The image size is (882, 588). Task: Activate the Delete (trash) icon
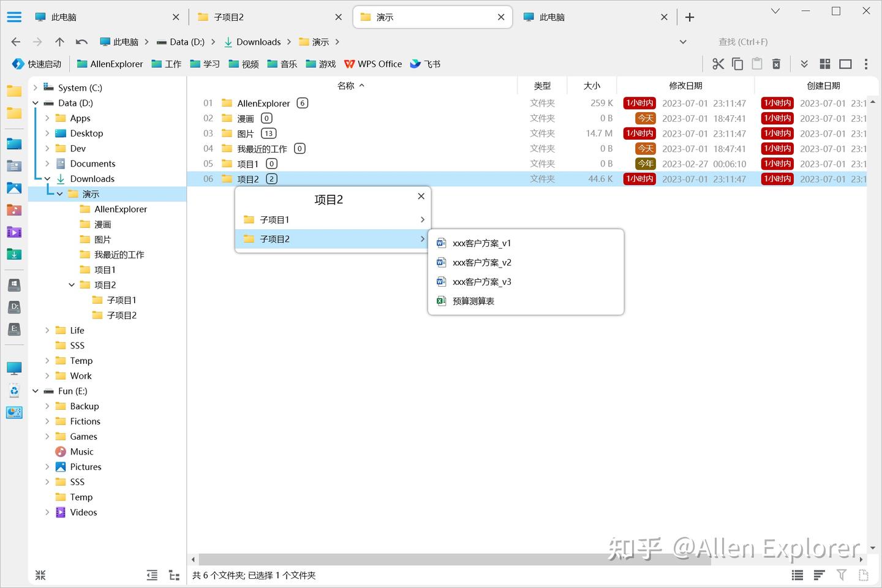click(x=776, y=63)
